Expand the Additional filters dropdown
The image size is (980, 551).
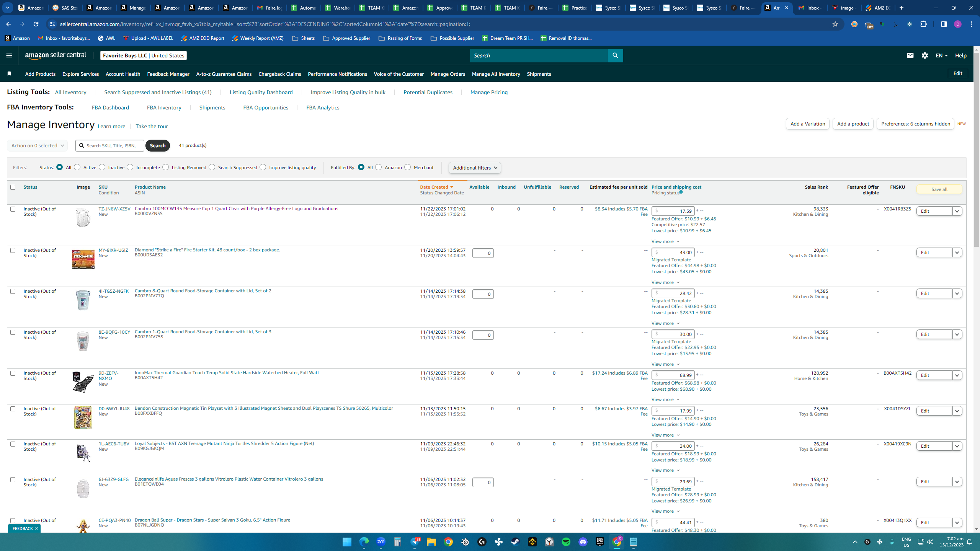pos(475,168)
